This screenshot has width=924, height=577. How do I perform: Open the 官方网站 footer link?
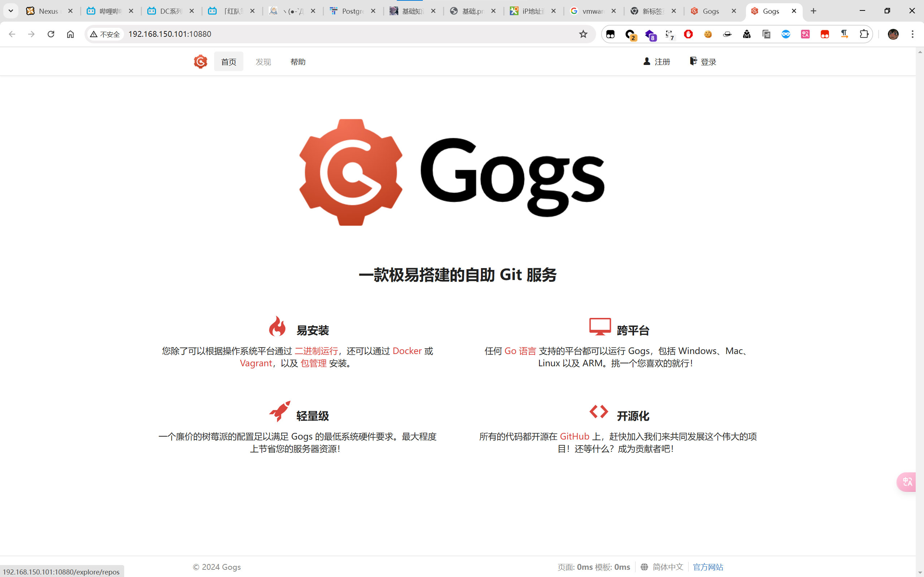point(708,567)
